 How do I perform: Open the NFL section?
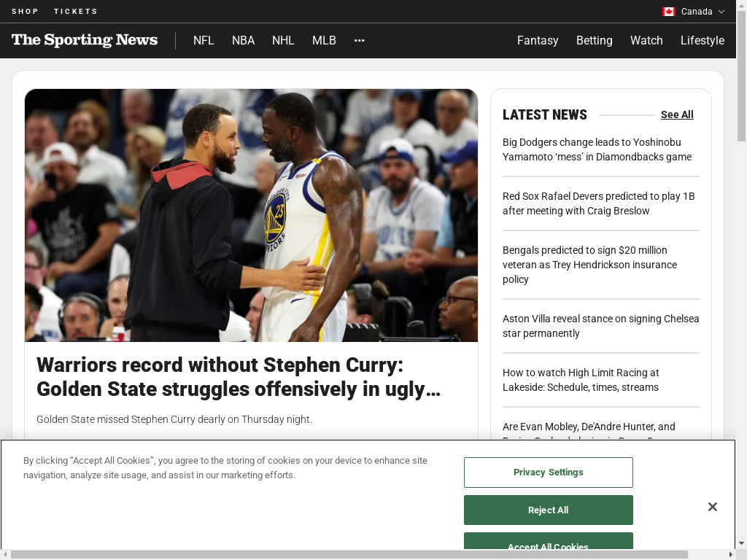[x=204, y=41]
